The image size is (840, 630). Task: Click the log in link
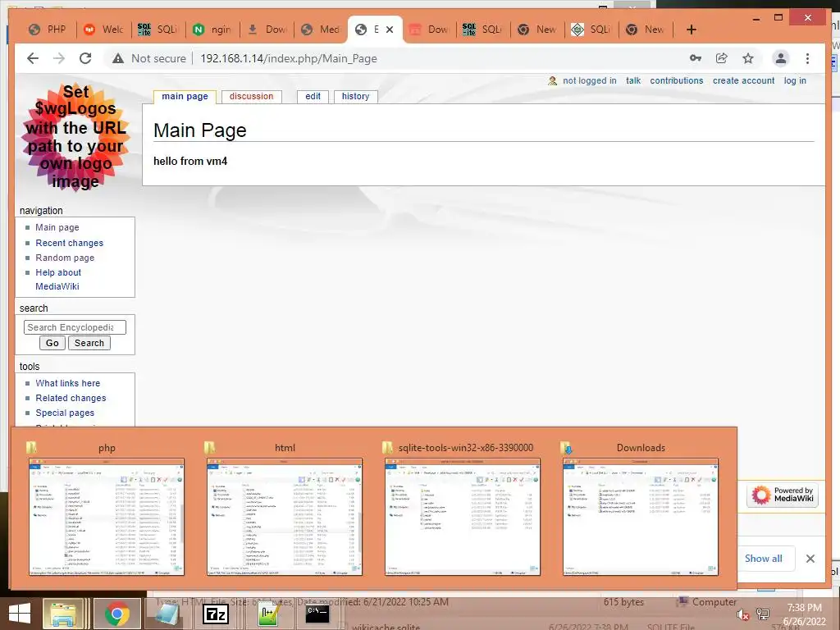(795, 81)
